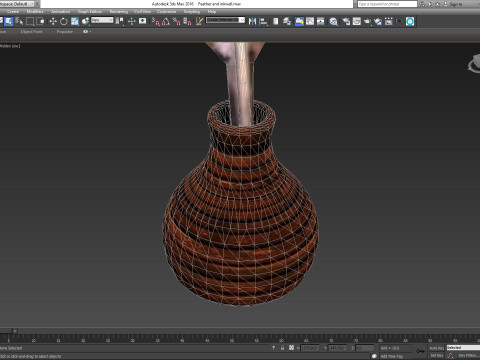Click the Render Production teapot icon
Viewport: 480px width, 360px height.
[x=367, y=21]
